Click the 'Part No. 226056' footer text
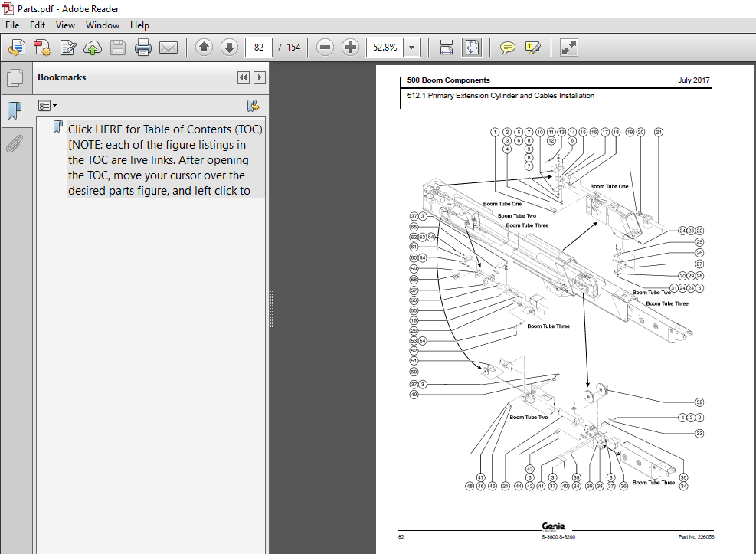This screenshot has height=554, width=756. click(x=696, y=536)
